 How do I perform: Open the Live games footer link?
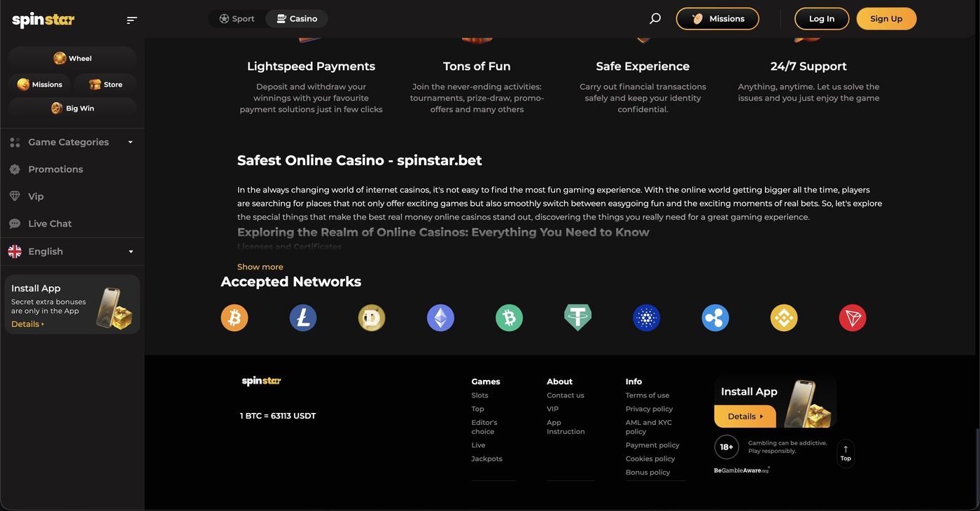(478, 445)
